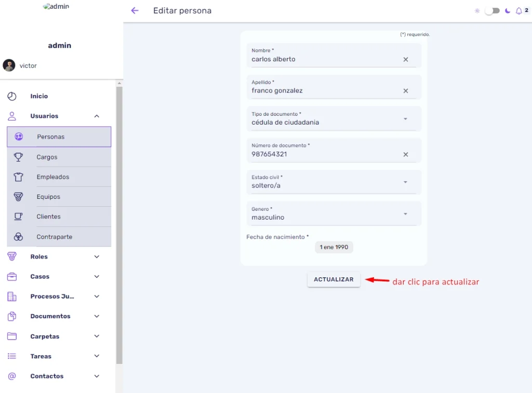Click the Contactos at-sign icon
The width and height of the screenshot is (532, 393).
coord(12,376)
